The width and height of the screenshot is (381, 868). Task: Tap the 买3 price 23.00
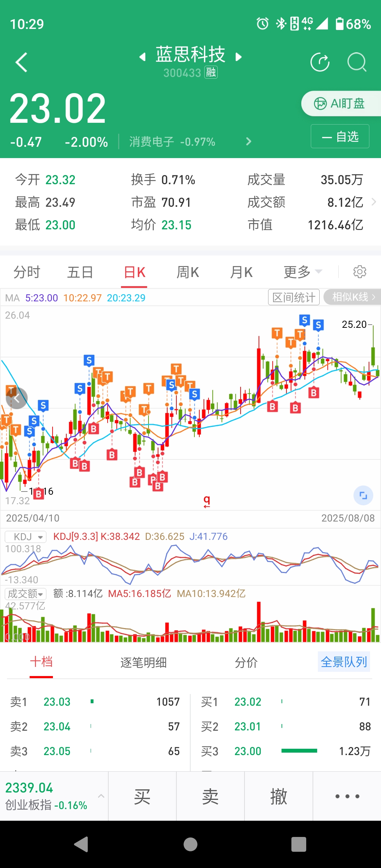coord(248,751)
